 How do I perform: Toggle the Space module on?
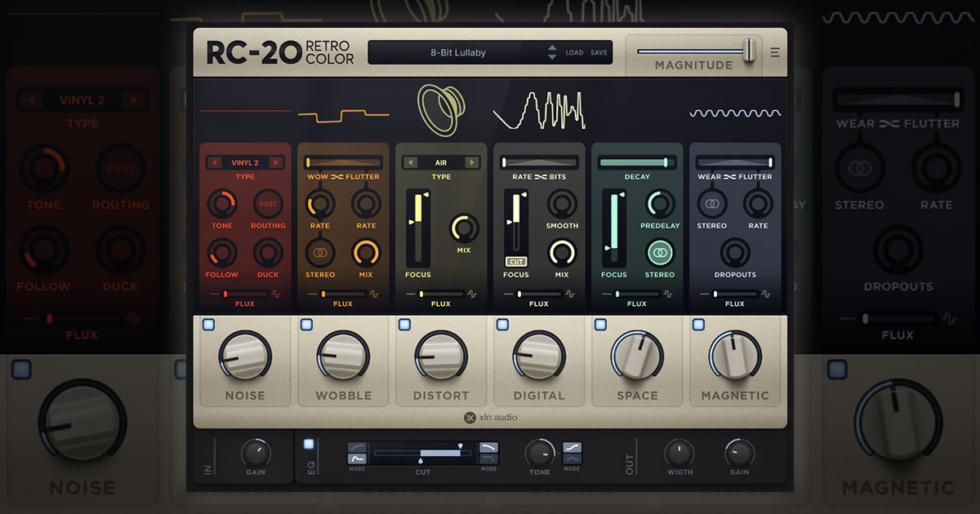click(x=600, y=324)
